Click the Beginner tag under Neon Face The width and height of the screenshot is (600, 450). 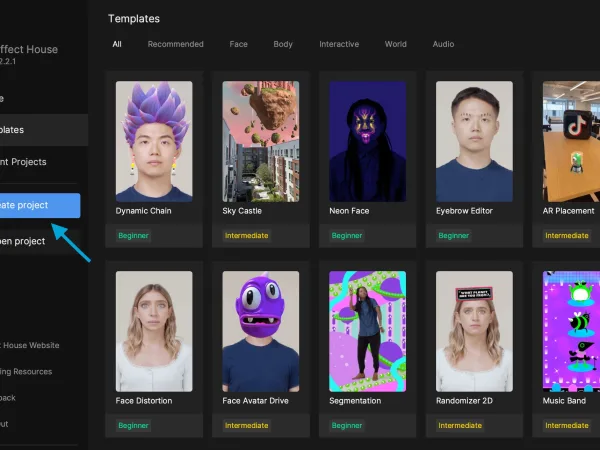[347, 236]
